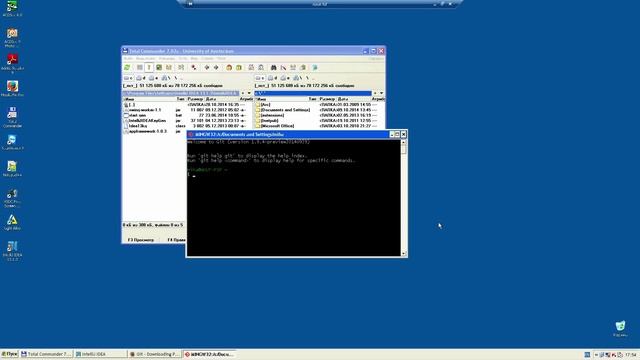
Task: Open the Light Alloy desktop icon
Action: tap(12, 222)
